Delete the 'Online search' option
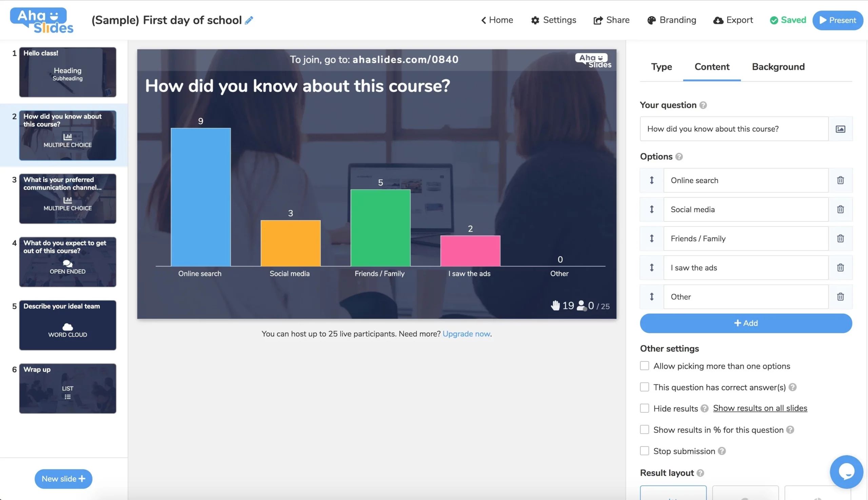This screenshot has width=868, height=500. coord(840,180)
